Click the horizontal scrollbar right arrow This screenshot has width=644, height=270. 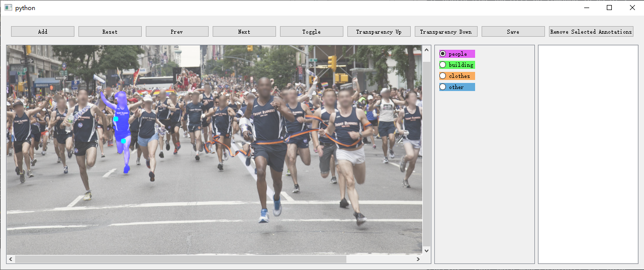(x=418, y=259)
